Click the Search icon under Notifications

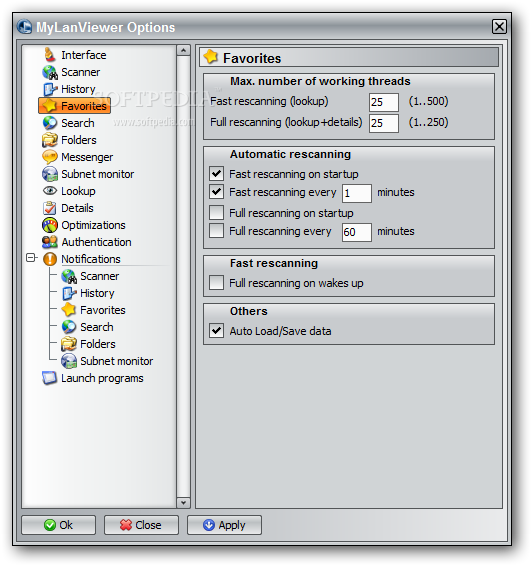pyautogui.click(x=69, y=327)
